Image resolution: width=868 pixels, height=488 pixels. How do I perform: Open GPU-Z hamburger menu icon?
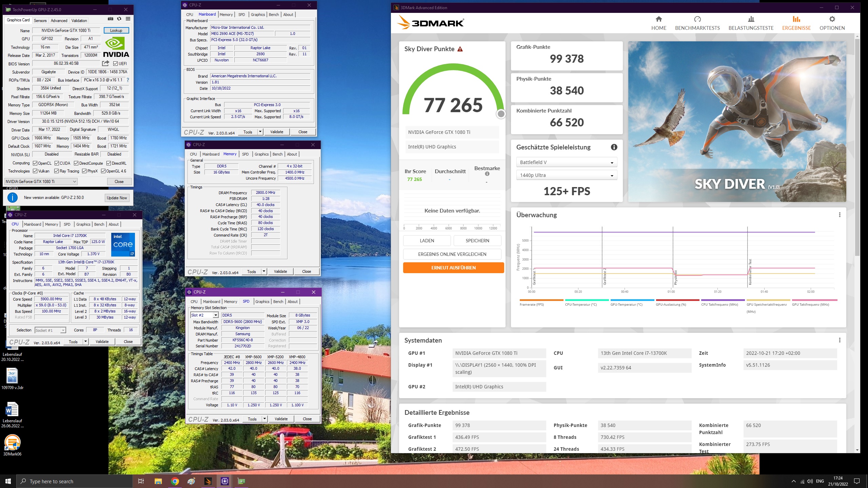coord(128,19)
